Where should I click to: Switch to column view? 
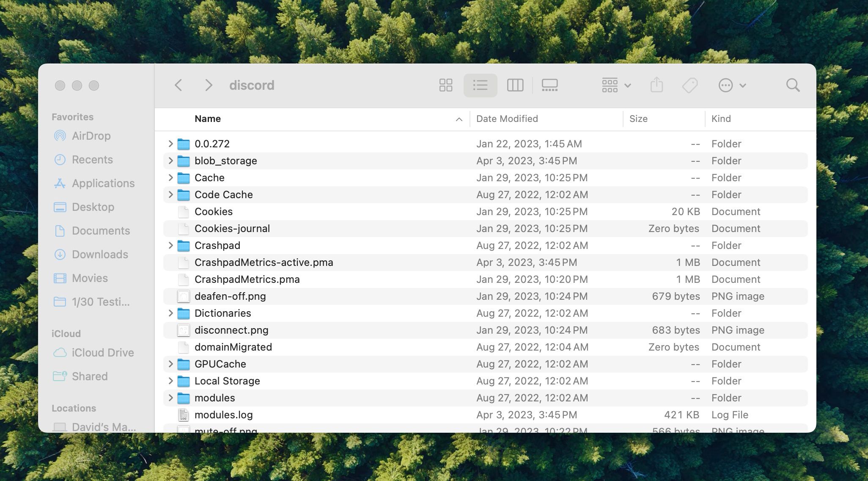click(514, 85)
